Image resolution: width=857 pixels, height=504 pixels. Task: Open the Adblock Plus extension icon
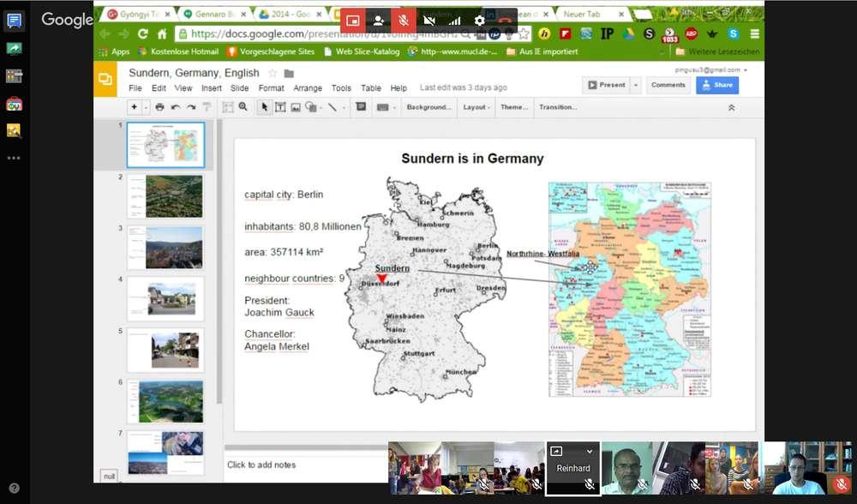(691, 34)
